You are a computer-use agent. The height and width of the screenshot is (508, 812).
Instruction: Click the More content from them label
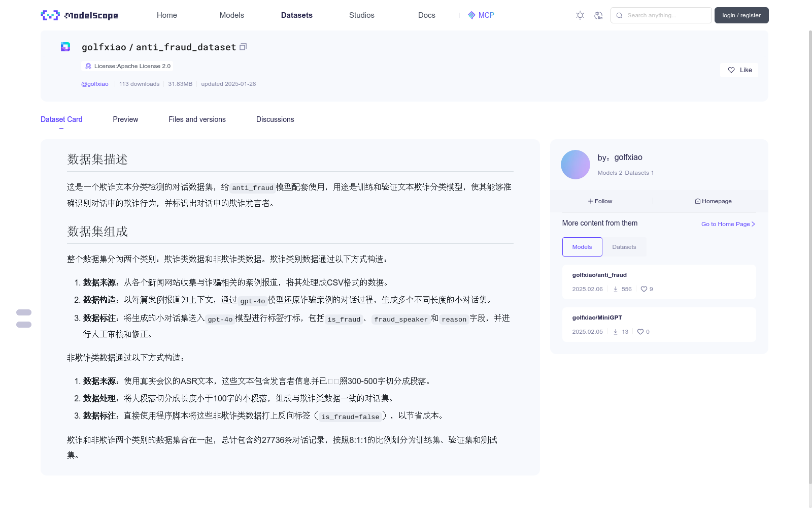click(600, 223)
